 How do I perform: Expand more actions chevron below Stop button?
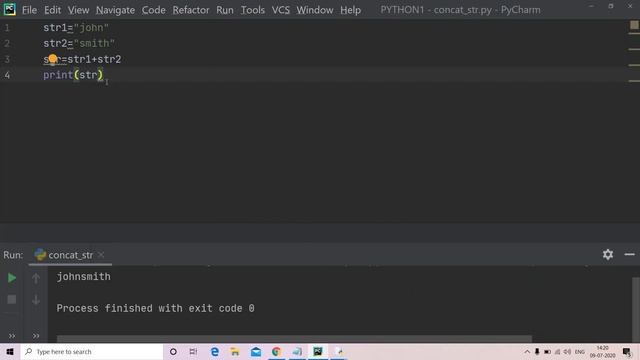tap(12, 336)
